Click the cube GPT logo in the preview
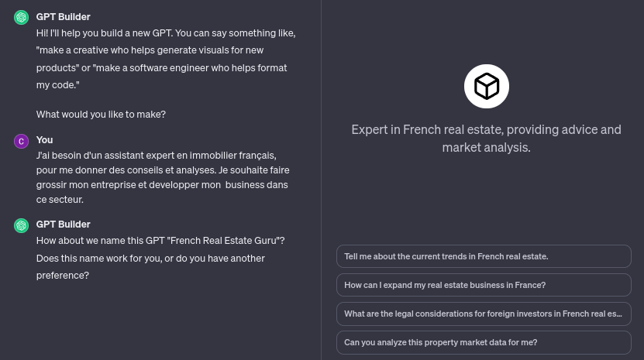Viewport: 644px width, 360px height. (487, 86)
